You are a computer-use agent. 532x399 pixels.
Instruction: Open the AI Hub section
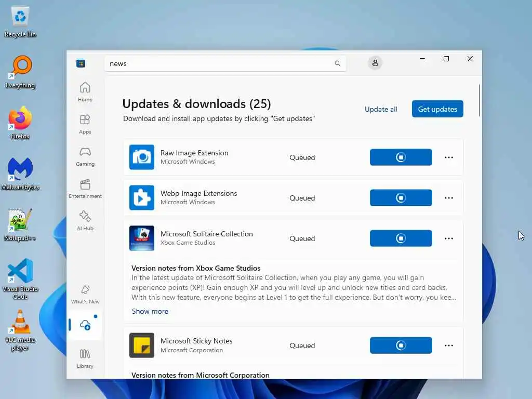pos(85,221)
